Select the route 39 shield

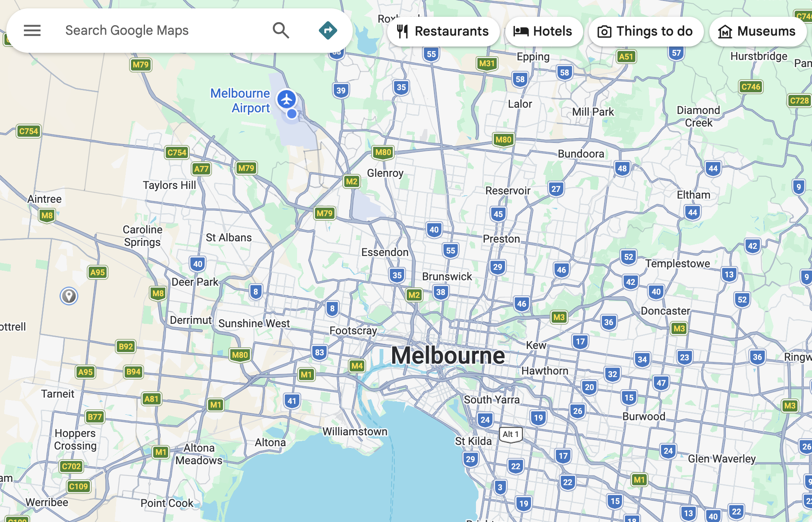pos(341,90)
